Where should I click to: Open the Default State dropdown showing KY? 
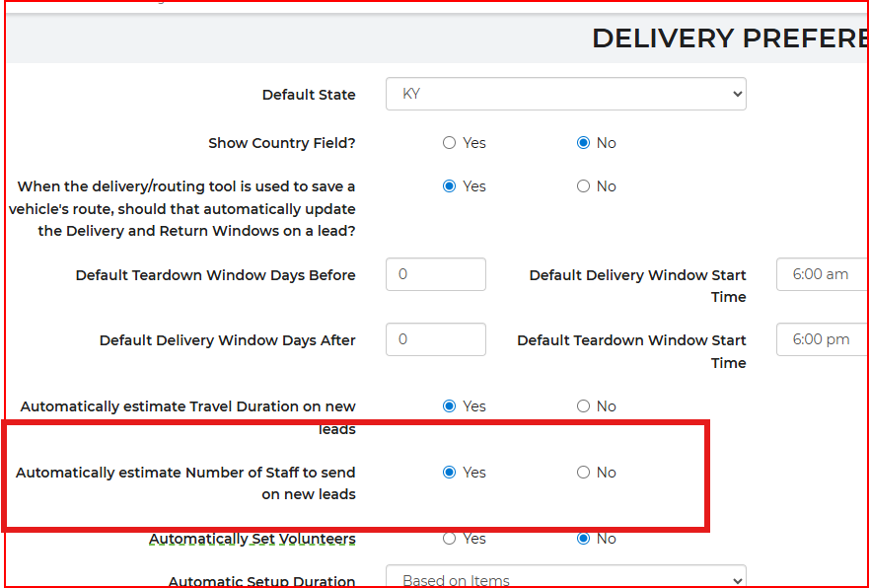(x=565, y=95)
